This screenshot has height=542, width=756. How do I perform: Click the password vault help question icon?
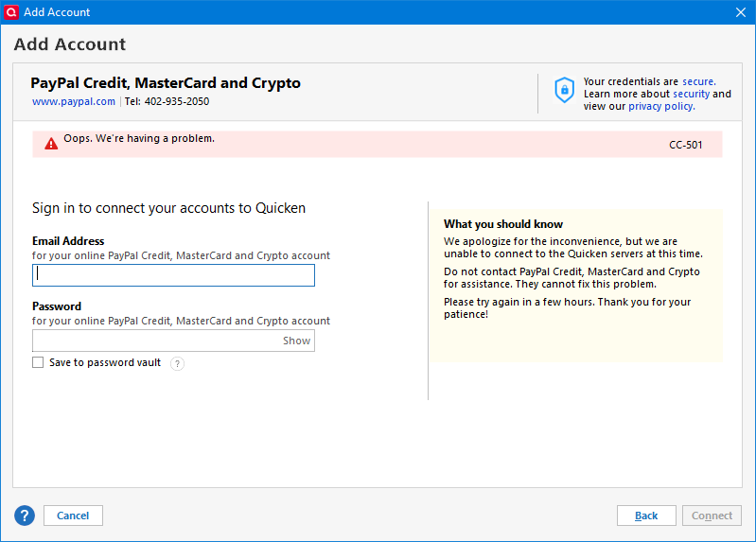point(177,363)
